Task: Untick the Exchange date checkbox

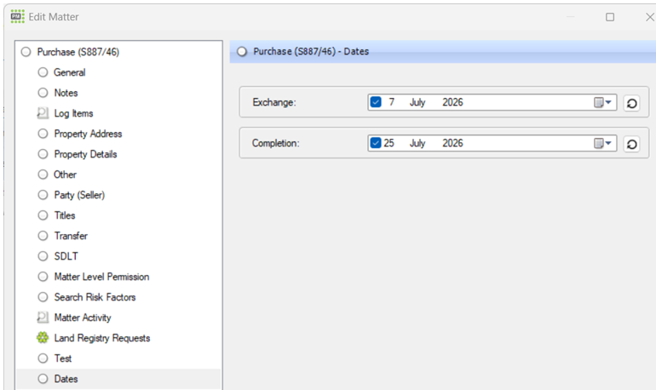Action: click(x=376, y=102)
